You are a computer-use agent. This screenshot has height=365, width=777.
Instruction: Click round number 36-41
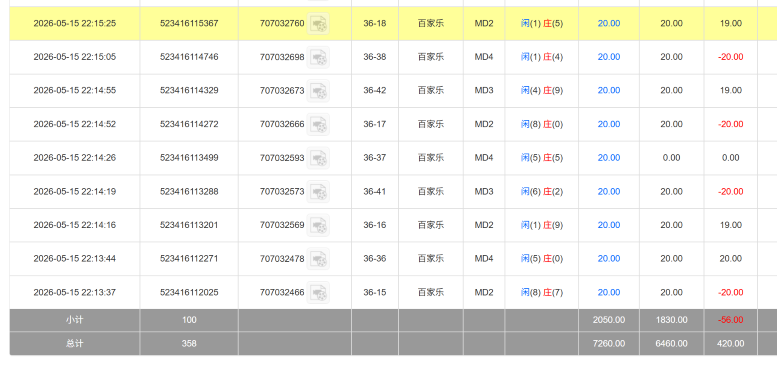[x=375, y=191]
